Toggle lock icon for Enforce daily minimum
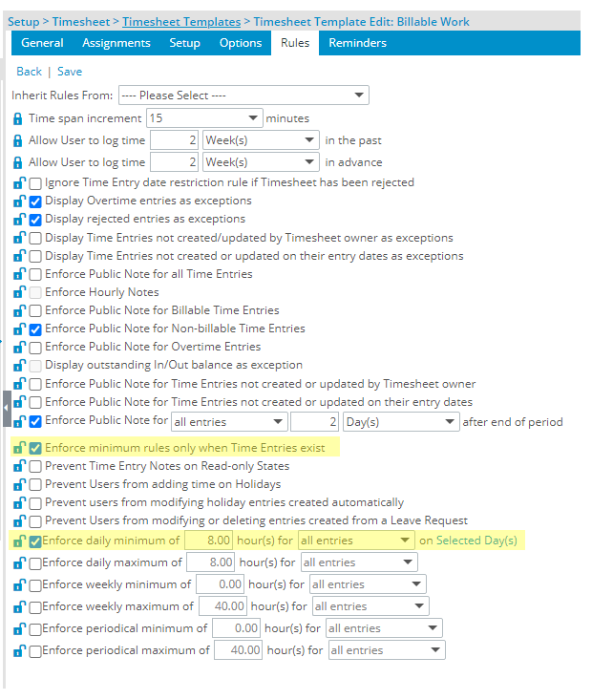 (x=19, y=541)
